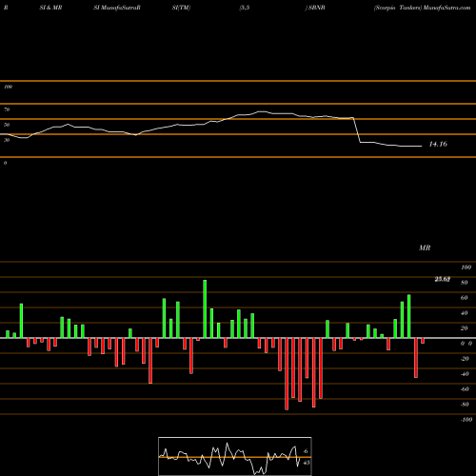Click the MR axis label -20
The height and width of the screenshot is (476, 476).
(465, 359)
